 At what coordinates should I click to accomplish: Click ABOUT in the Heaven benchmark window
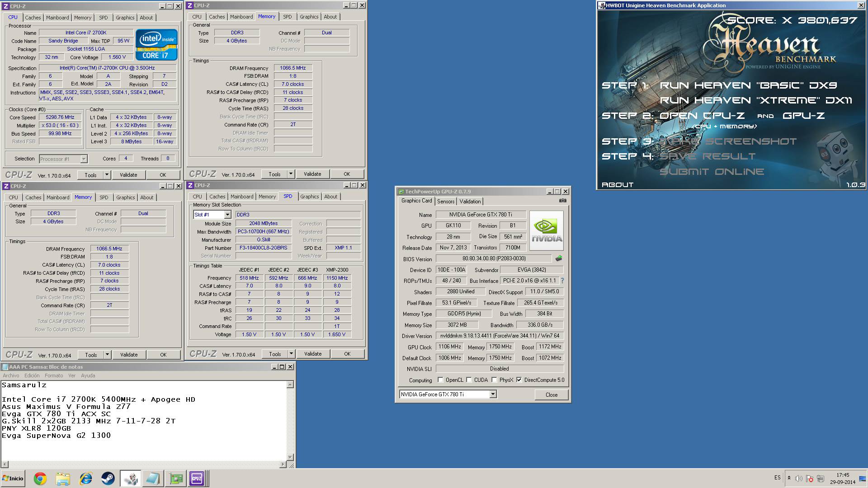(617, 184)
